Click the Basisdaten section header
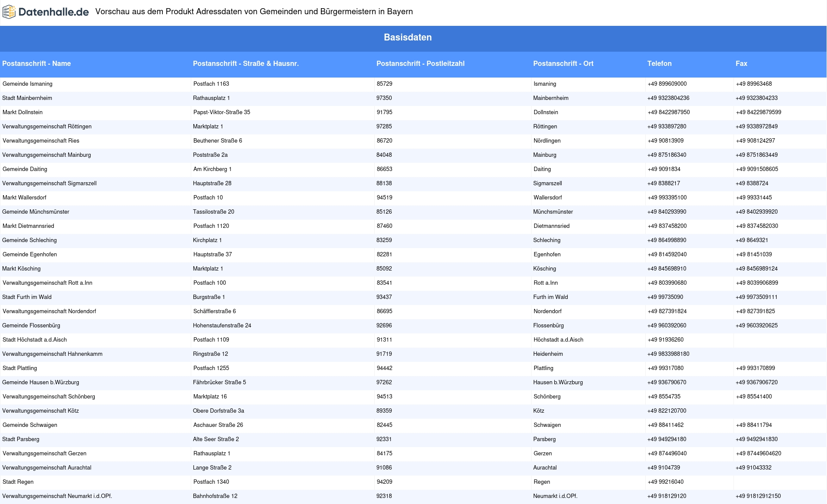The image size is (827, 504). click(407, 37)
